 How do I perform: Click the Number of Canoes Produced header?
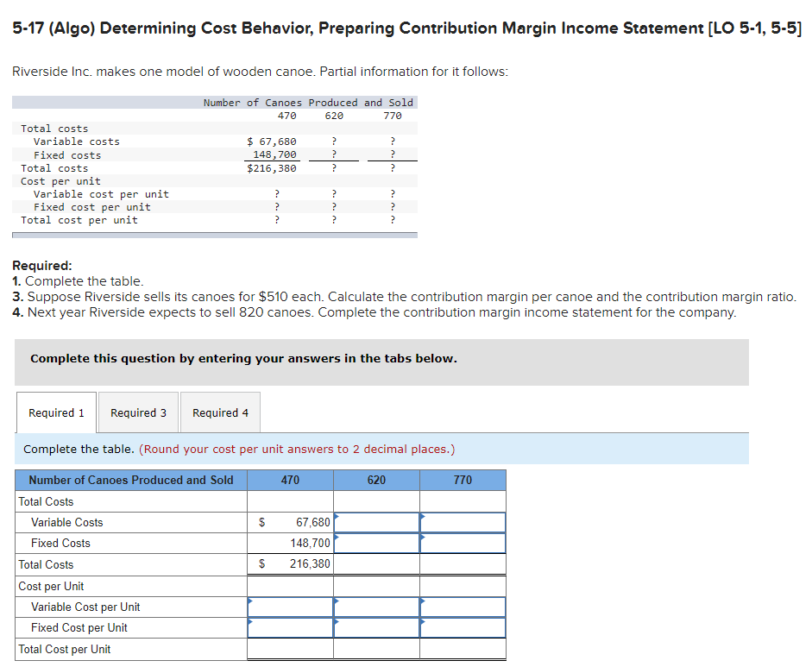[129, 480]
